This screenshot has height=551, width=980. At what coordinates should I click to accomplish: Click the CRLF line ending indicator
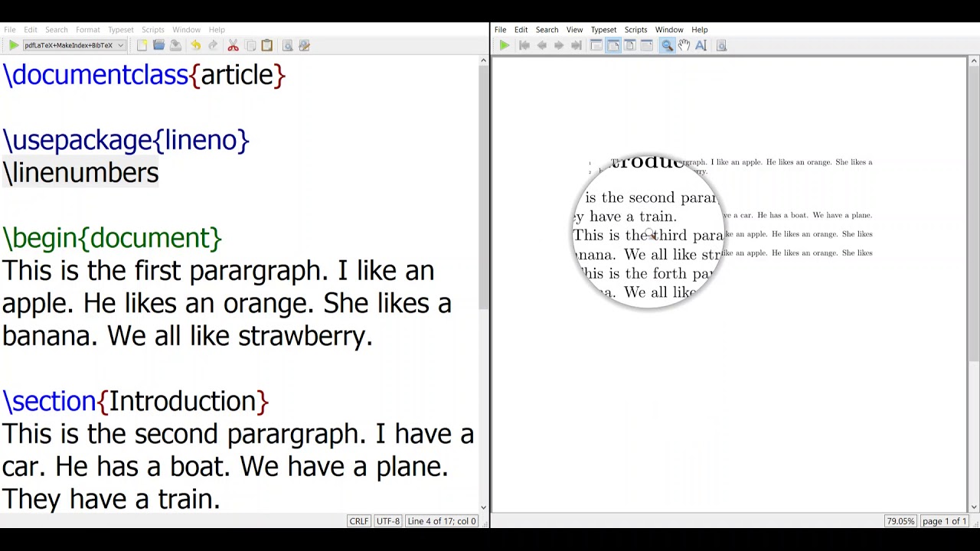pos(358,521)
